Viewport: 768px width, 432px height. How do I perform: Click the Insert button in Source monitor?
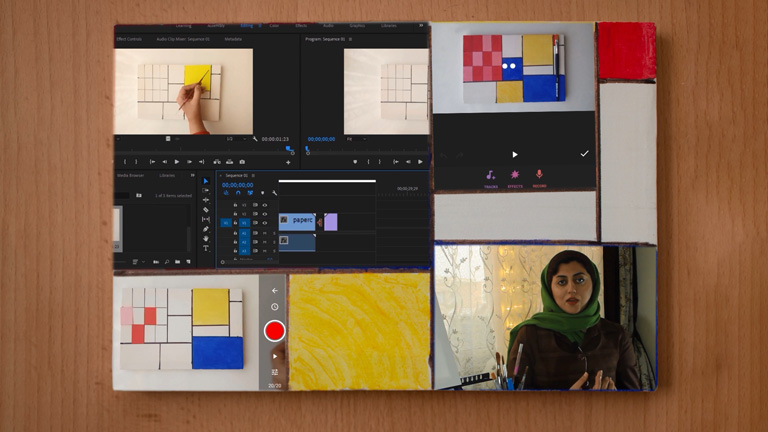point(216,162)
